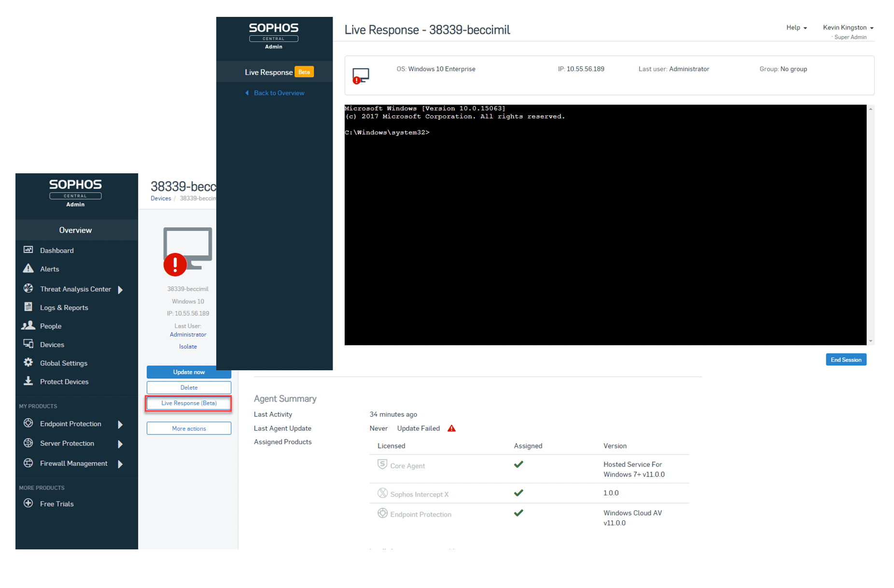
Task: Click the Alerts warning triangle icon
Action: pyautogui.click(x=28, y=268)
